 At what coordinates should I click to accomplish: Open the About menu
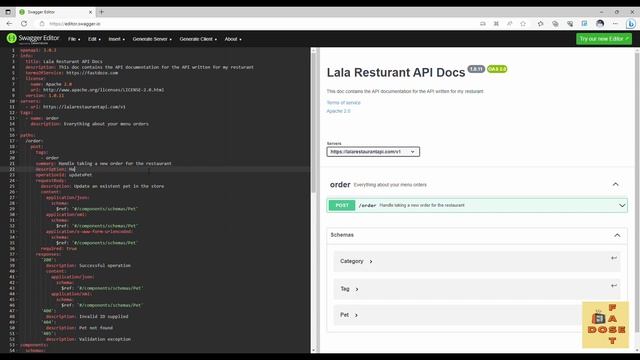(233, 39)
